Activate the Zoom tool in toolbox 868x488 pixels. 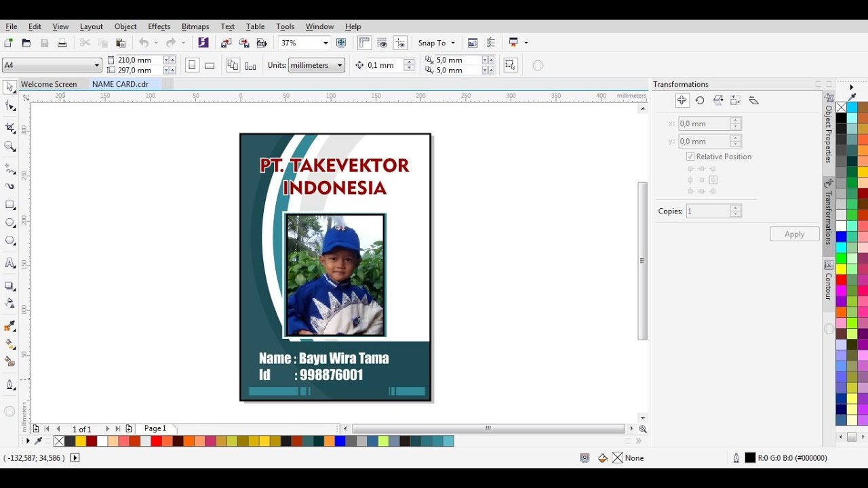9,146
